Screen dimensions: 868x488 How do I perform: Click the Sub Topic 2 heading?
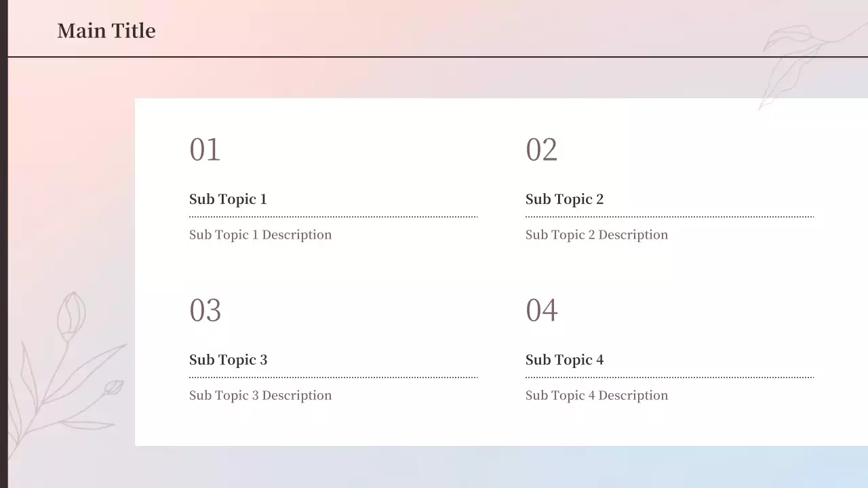pos(564,199)
